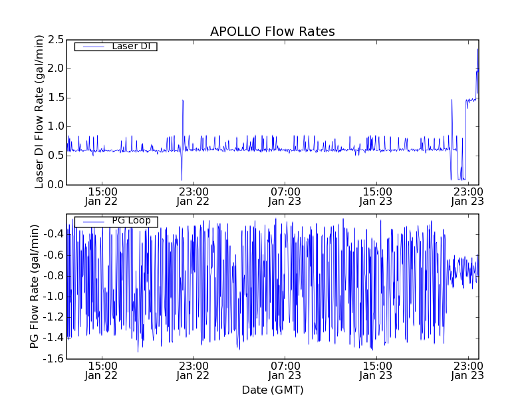Click the chart title APOLLO Flow Rates
The height and width of the screenshot is (399, 532).
click(x=272, y=32)
